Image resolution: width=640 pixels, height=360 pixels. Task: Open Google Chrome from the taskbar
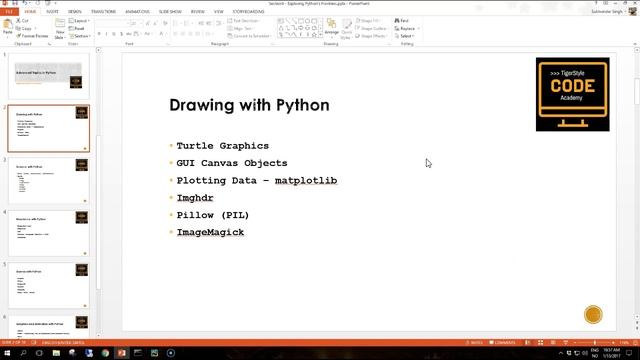[x=105, y=353]
